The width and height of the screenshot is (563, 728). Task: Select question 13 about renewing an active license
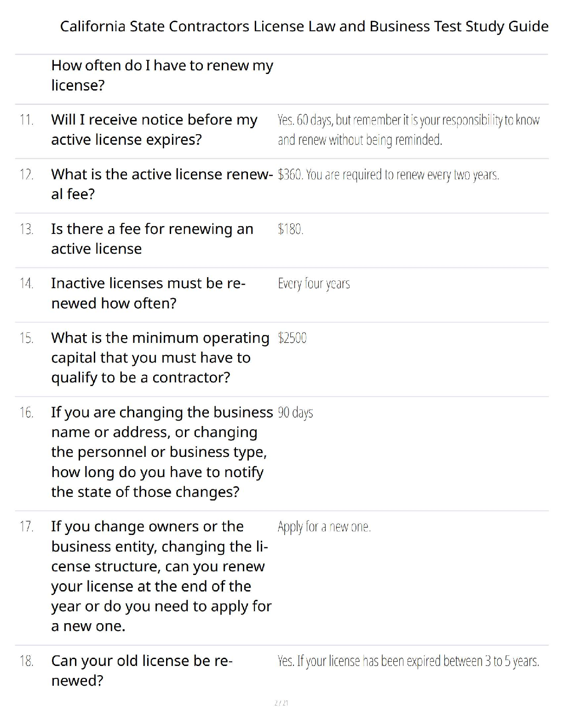coord(152,239)
